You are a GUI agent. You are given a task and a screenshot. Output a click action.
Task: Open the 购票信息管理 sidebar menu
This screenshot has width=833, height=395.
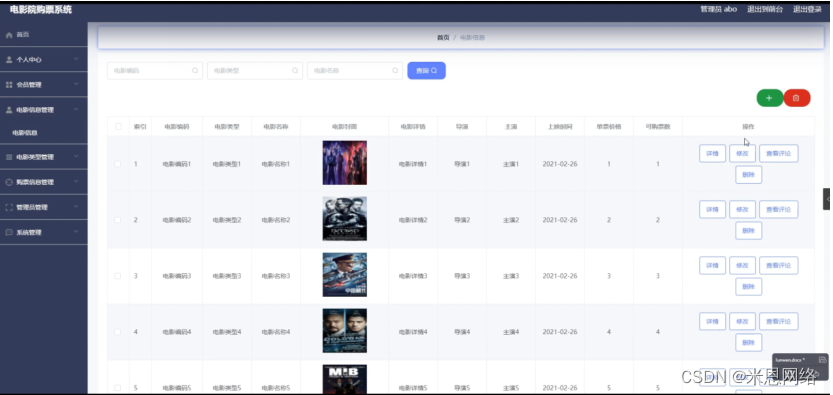point(44,182)
